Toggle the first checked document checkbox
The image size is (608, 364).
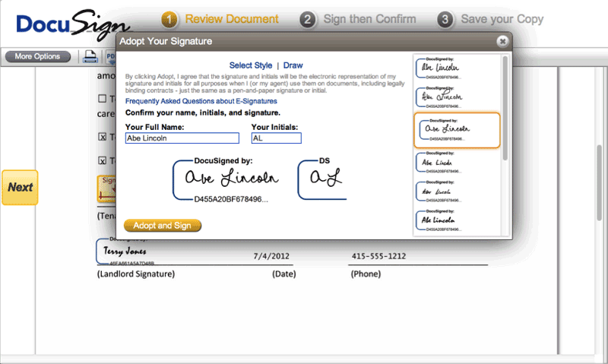coord(102,137)
